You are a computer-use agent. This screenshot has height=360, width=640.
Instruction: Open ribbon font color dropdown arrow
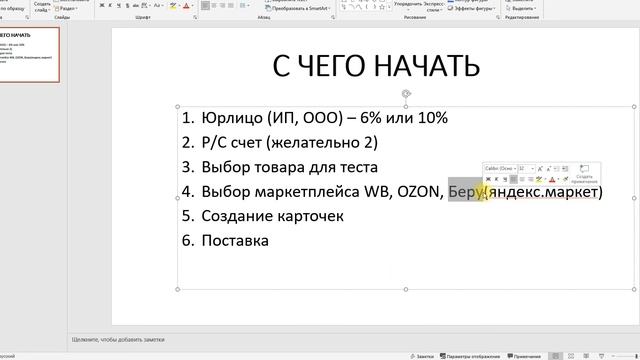192,6
